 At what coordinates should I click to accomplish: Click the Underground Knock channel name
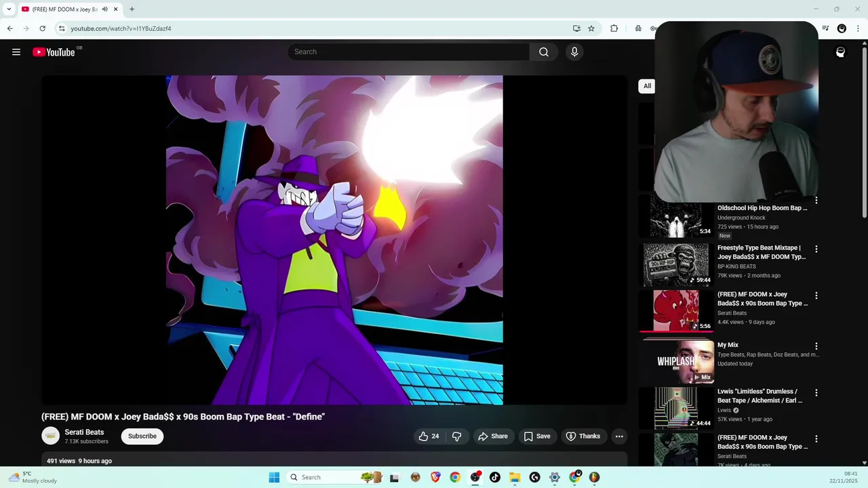741,218
